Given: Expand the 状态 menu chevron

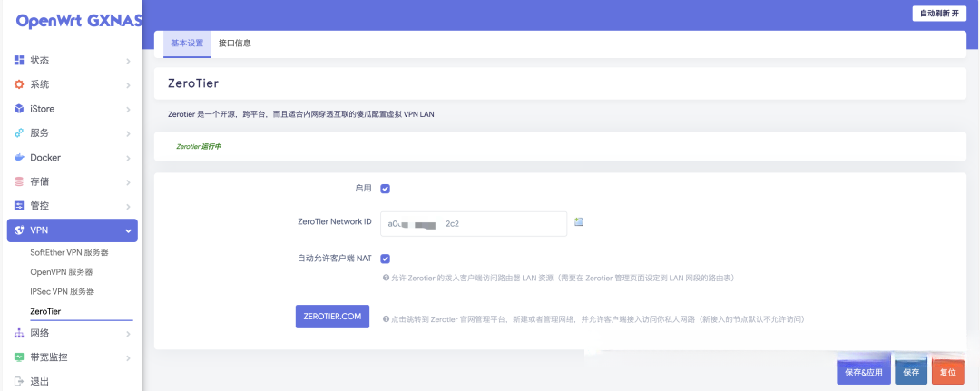Looking at the screenshot, I should coord(128,61).
